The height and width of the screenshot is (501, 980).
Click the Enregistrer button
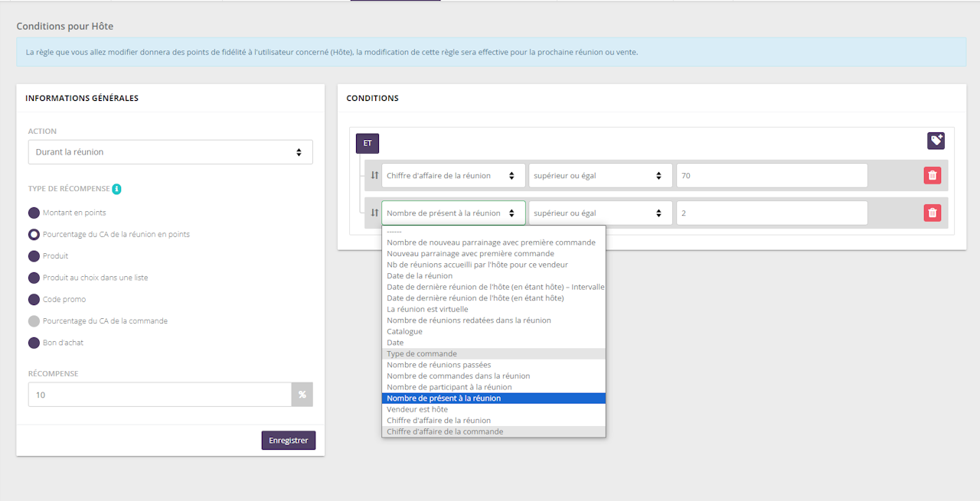click(288, 441)
